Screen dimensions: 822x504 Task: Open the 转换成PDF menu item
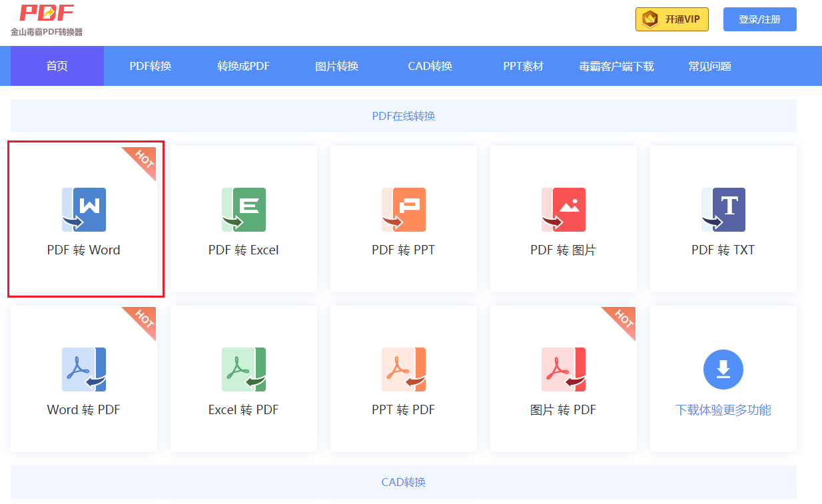pyautogui.click(x=243, y=65)
